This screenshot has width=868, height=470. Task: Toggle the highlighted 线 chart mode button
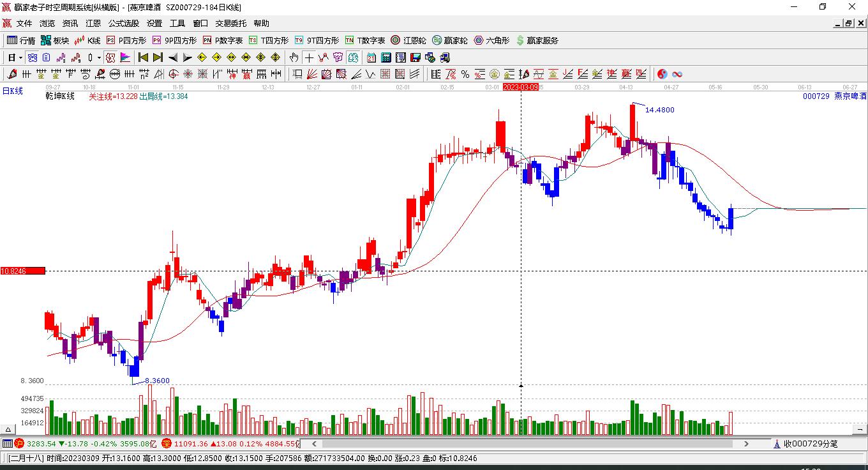352,57
